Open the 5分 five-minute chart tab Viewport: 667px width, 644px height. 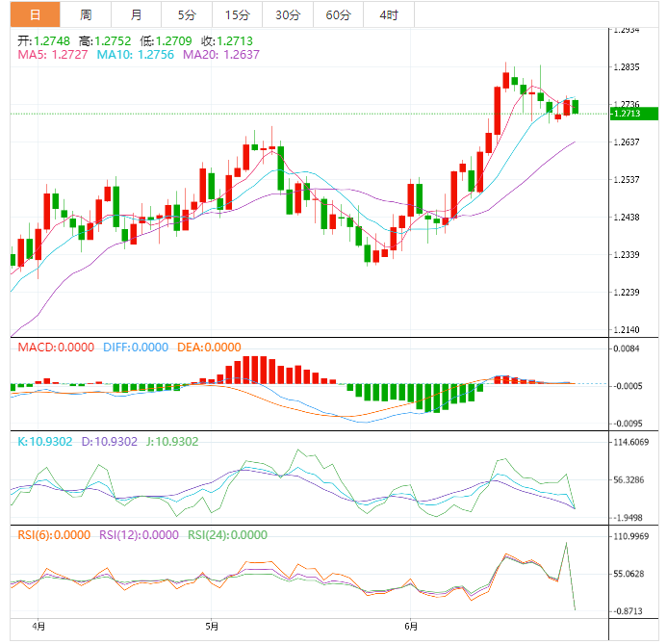click(186, 14)
